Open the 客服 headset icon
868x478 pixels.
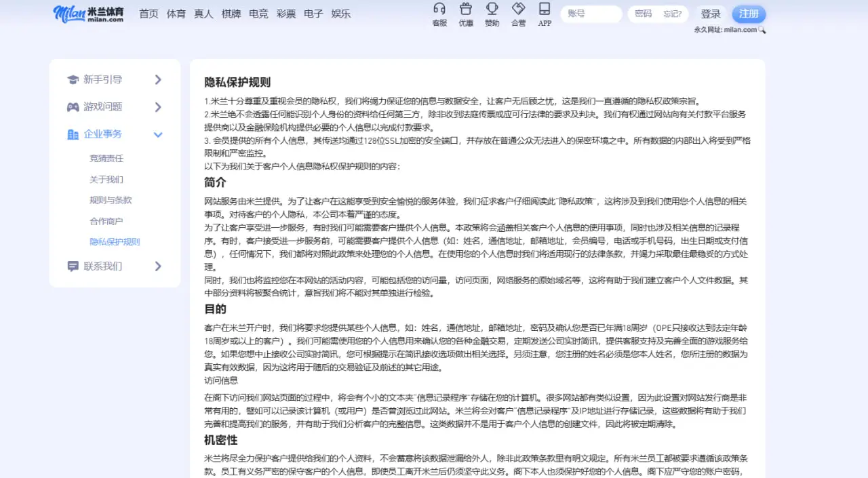point(439,9)
